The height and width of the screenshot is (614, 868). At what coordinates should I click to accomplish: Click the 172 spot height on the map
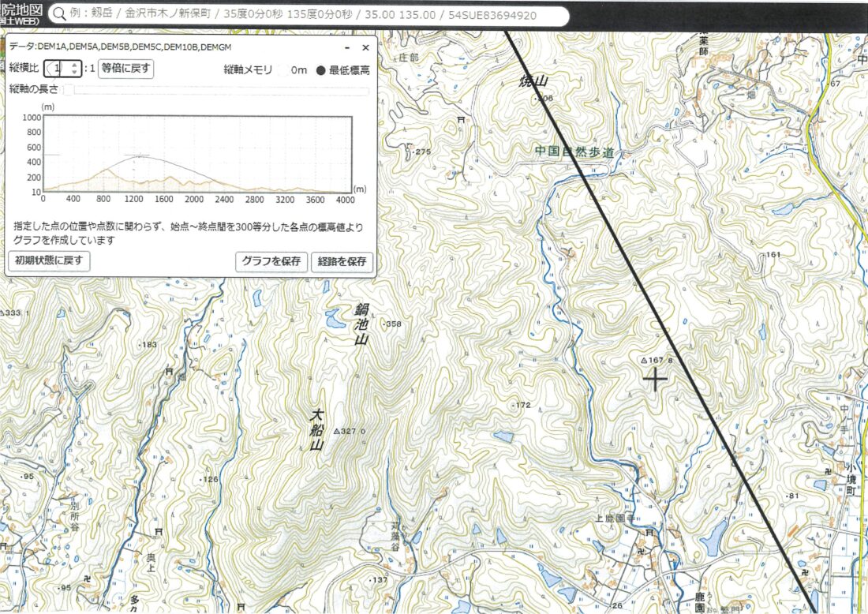pyautogui.click(x=522, y=406)
